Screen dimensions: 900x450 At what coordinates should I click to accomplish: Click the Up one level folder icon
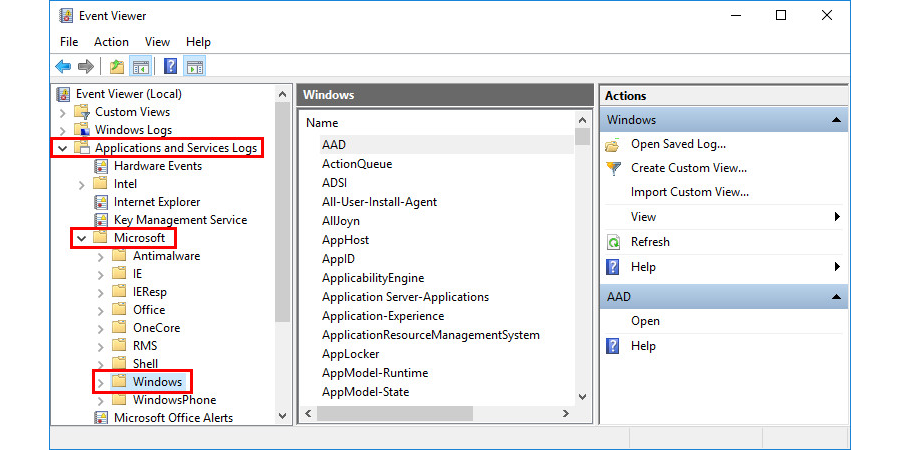coord(117,67)
